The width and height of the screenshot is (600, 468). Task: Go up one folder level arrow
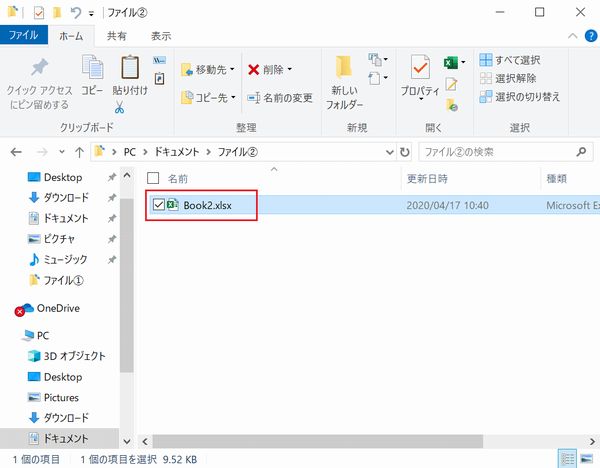click(x=79, y=152)
